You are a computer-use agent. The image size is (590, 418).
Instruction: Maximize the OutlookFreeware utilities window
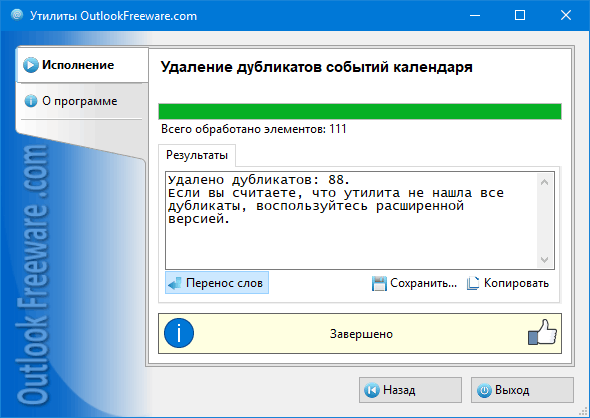point(520,15)
